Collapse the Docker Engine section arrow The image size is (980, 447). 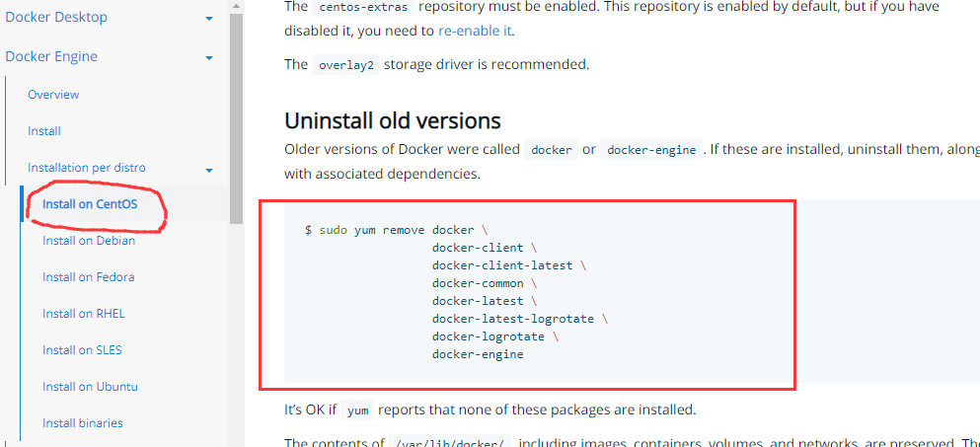point(209,58)
